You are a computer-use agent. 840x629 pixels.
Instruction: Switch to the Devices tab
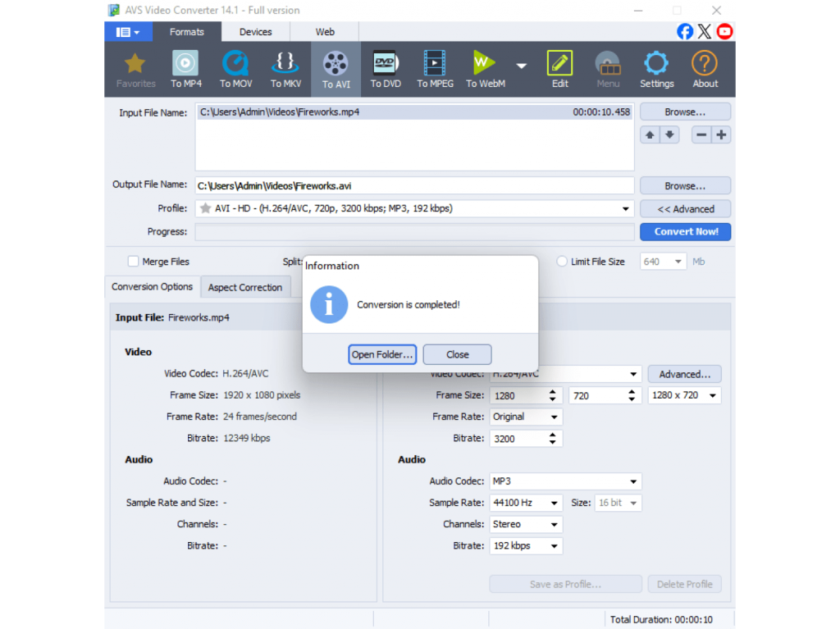pos(255,32)
